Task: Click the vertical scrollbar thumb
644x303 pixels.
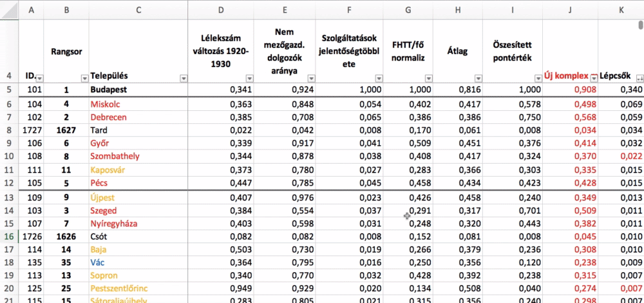Action: tap(640, 24)
